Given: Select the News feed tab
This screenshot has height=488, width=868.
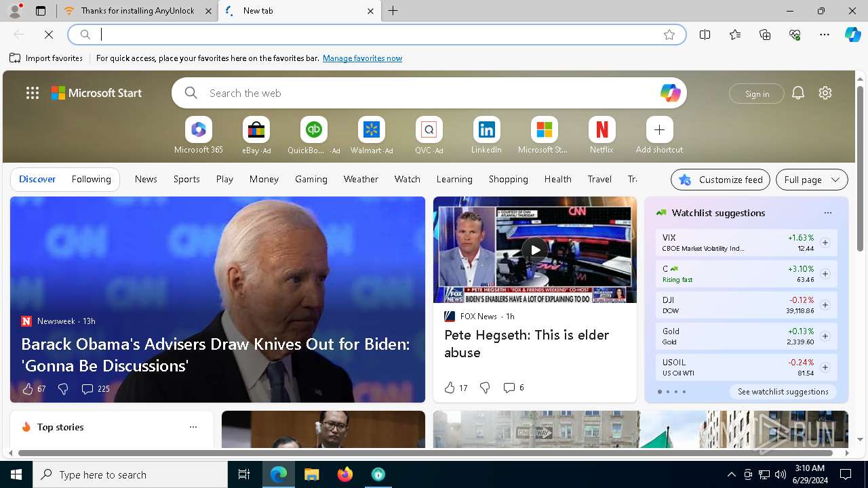Looking at the screenshot, I should (146, 179).
